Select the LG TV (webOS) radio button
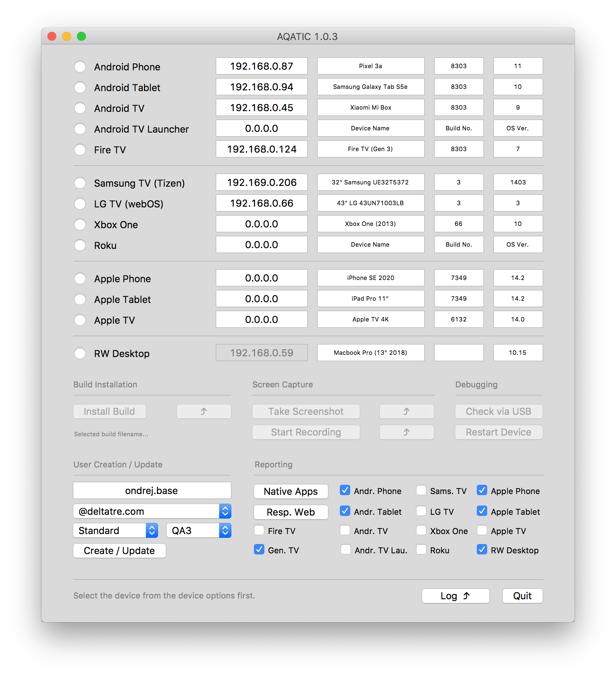Image resolution: width=616 pixels, height=677 pixels. (80, 204)
